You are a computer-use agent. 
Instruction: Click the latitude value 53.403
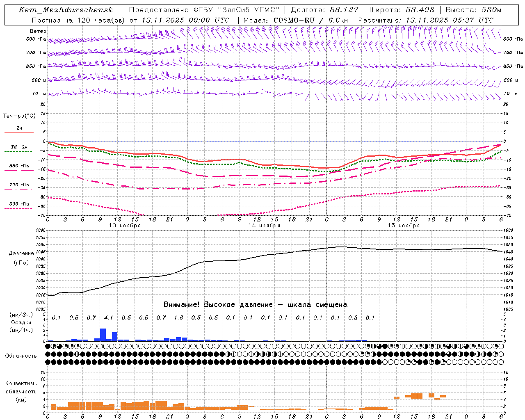(x=420, y=10)
